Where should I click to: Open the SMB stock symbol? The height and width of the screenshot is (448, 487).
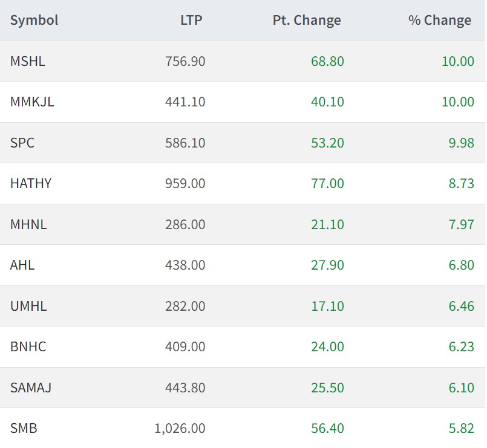(x=24, y=428)
